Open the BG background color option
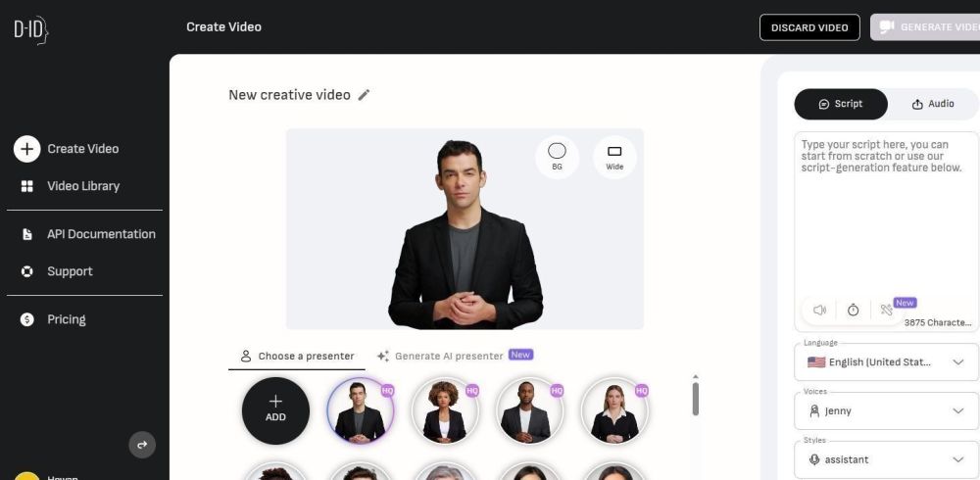Screen dimensions: 980x480 [557, 157]
